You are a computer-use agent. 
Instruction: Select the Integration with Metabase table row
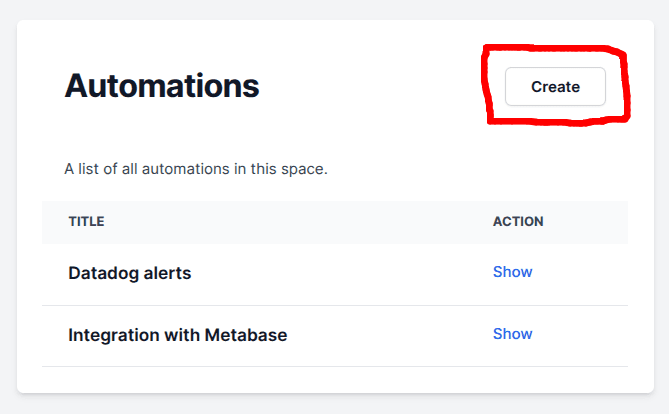pyautogui.click(x=380, y=335)
